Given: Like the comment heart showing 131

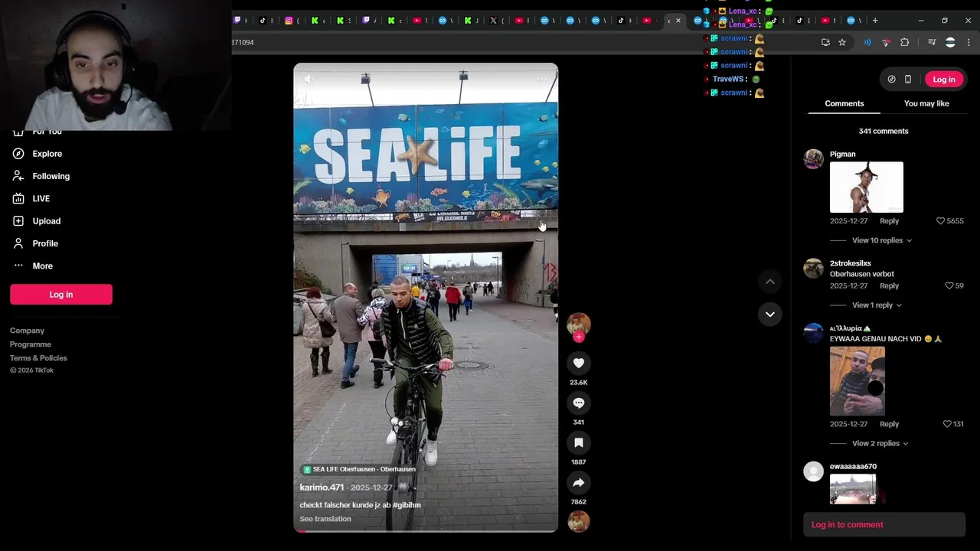Looking at the screenshot, I should (x=947, y=424).
